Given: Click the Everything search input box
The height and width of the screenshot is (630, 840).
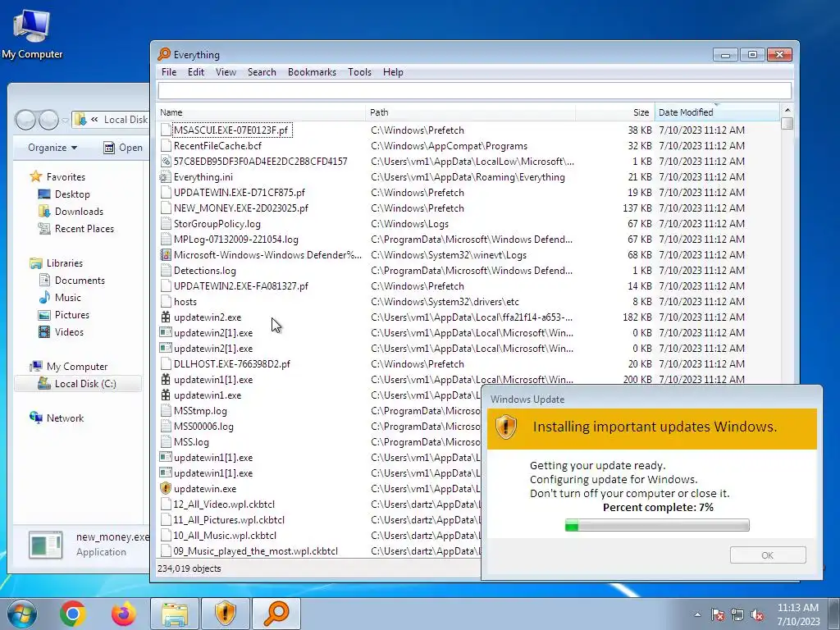Looking at the screenshot, I should click(475, 90).
